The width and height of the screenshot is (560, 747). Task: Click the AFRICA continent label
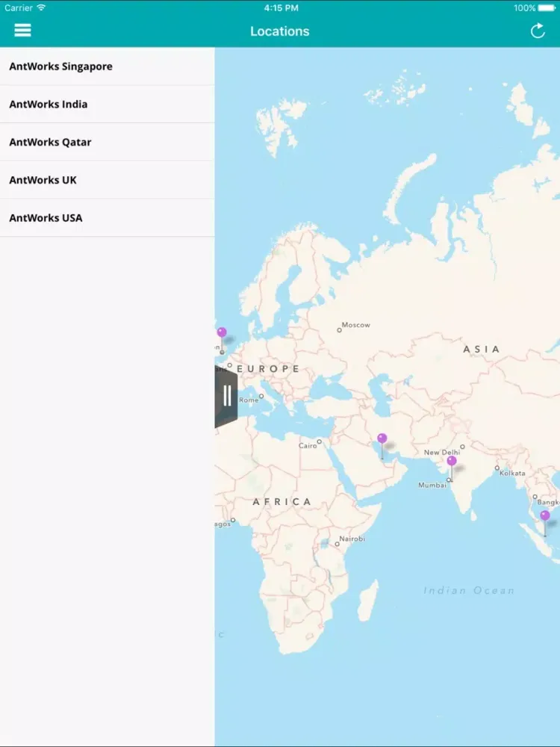click(281, 502)
